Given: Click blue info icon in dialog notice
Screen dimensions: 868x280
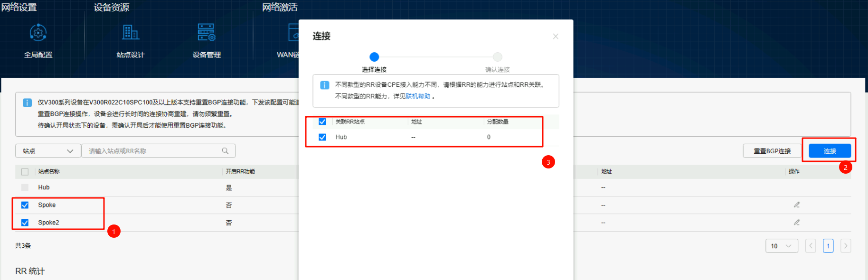Looking at the screenshot, I should (325, 85).
